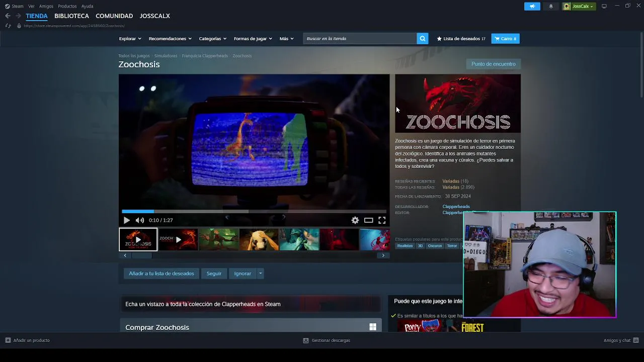Click Añadir a tu lista de deseados
This screenshot has height=362, width=644.
coord(162,274)
